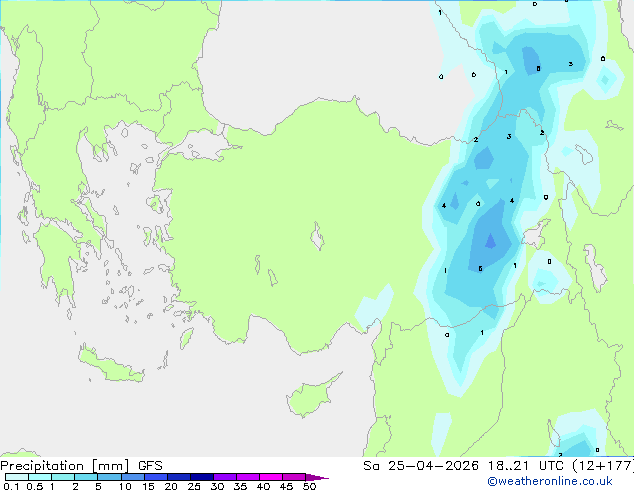This screenshot has height=490, width=634.
Task: Select the 0.5–1 mm legend color box
Action: click(40, 477)
